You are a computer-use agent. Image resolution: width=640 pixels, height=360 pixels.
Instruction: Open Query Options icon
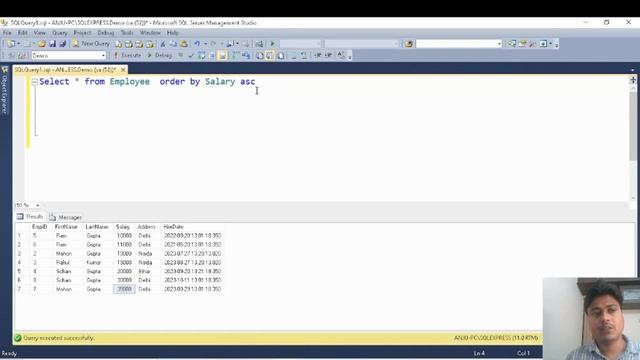coord(212,56)
